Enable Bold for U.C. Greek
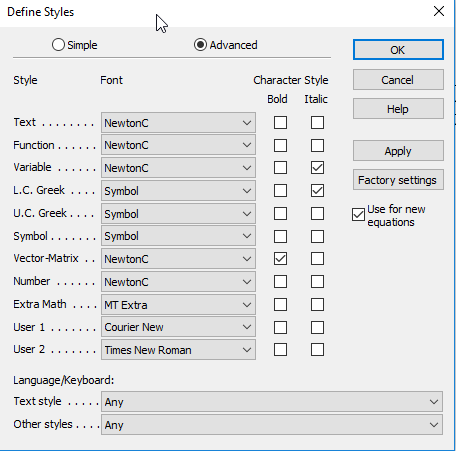Image resolution: width=456 pixels, height=451 pixels. click(280, 214)
